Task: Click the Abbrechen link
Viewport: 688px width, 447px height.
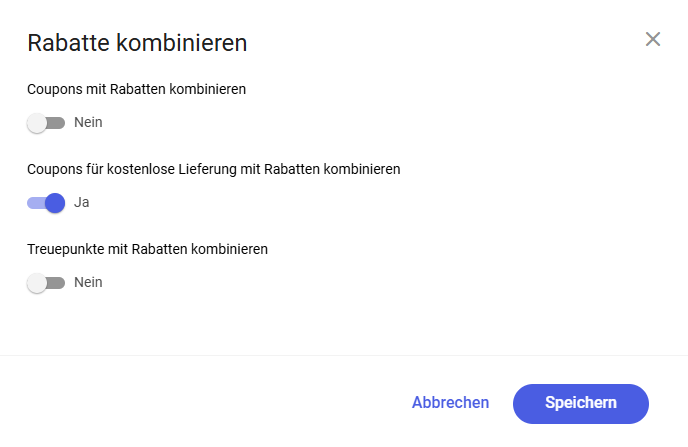Action: [450, 403]
